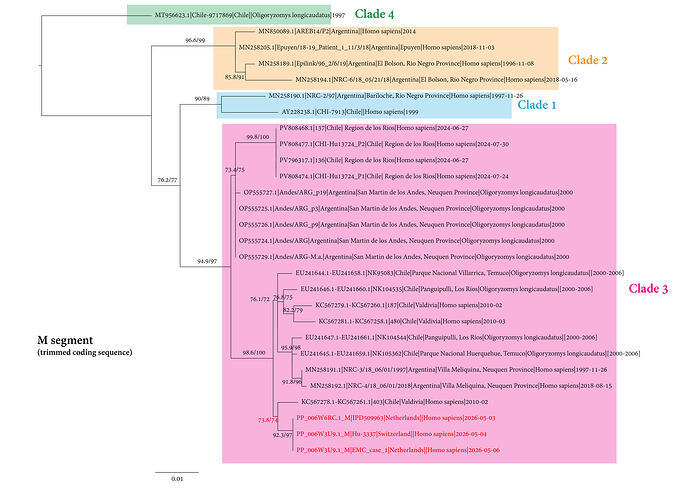Select the pink Clade 3 label
The image size is (690, 499).
tap(648, 289)
